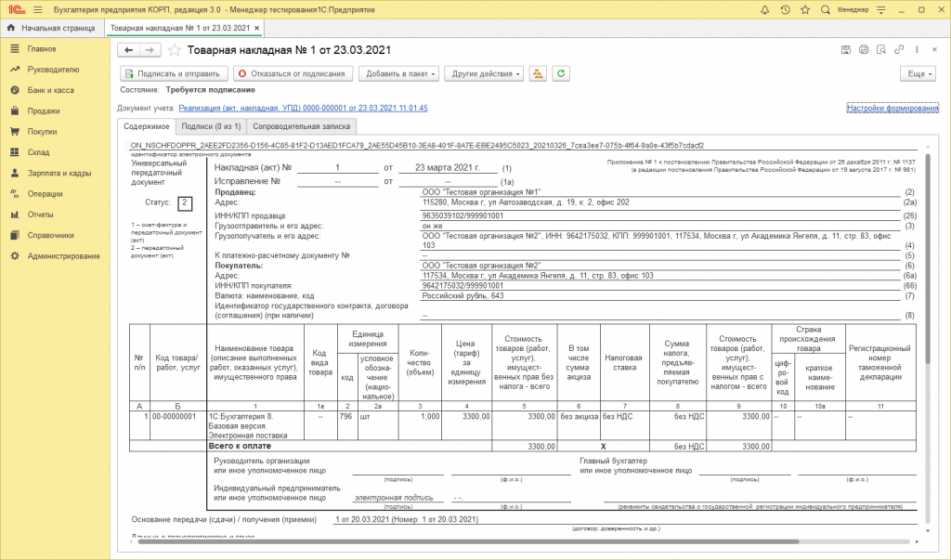Navigate forward with the right arrow

150,50
